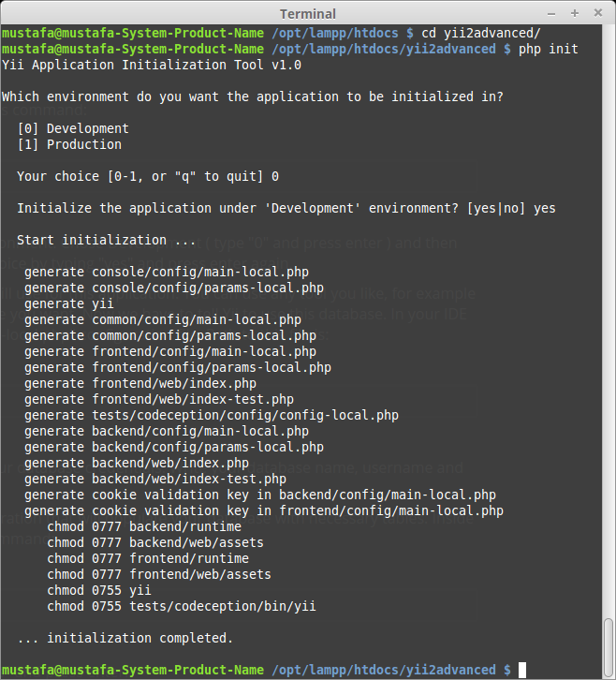Click the cursor at the bottom prompt
Screen dimensions: 616x680
click(522, 670)
